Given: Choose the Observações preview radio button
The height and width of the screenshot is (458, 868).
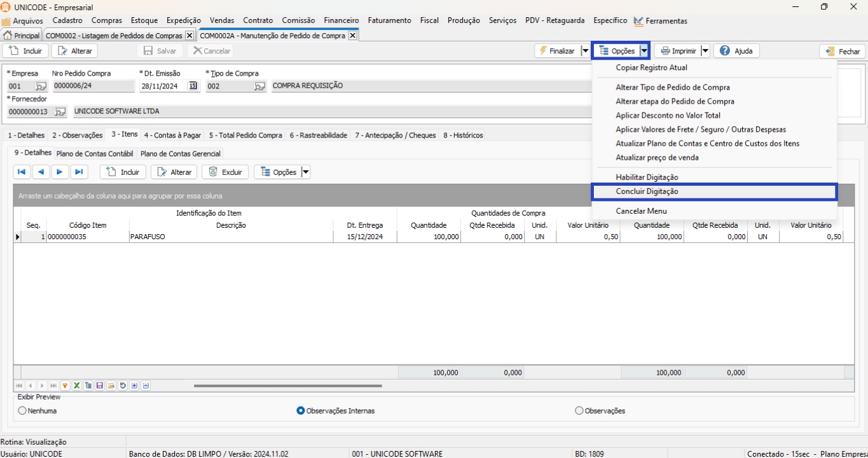Looking at the screenshot, I should click(579, 411).
